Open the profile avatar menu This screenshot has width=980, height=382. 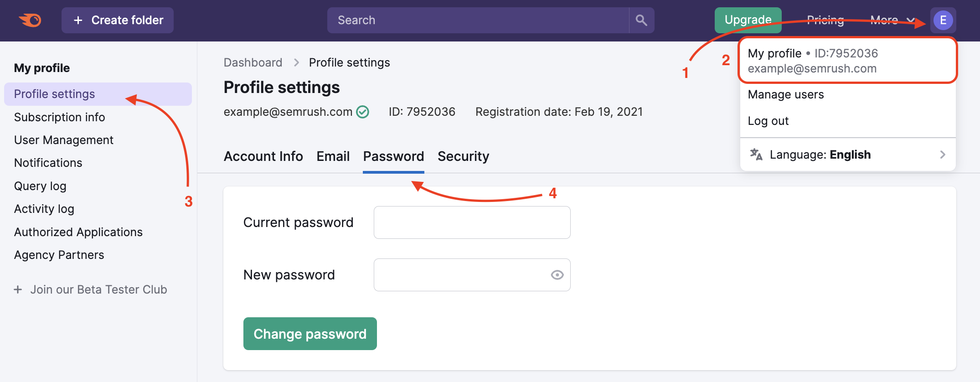click(943, 20)
